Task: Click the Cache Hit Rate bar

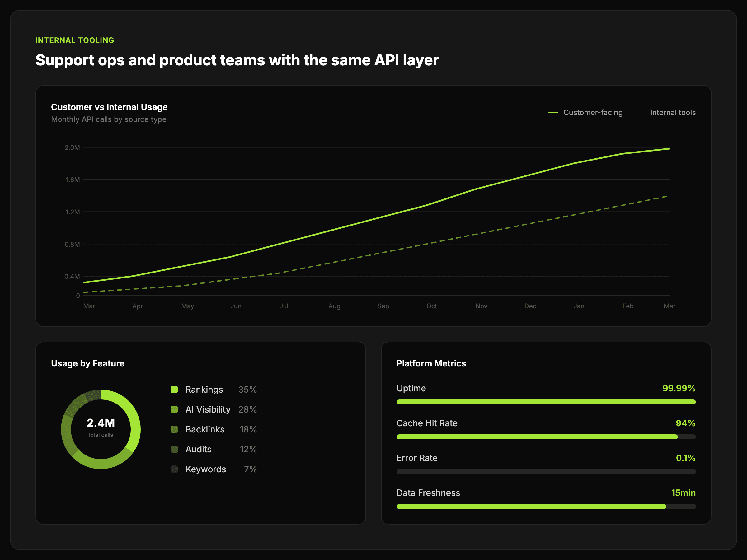Action: pyautogui.click(x=546, y=437)
